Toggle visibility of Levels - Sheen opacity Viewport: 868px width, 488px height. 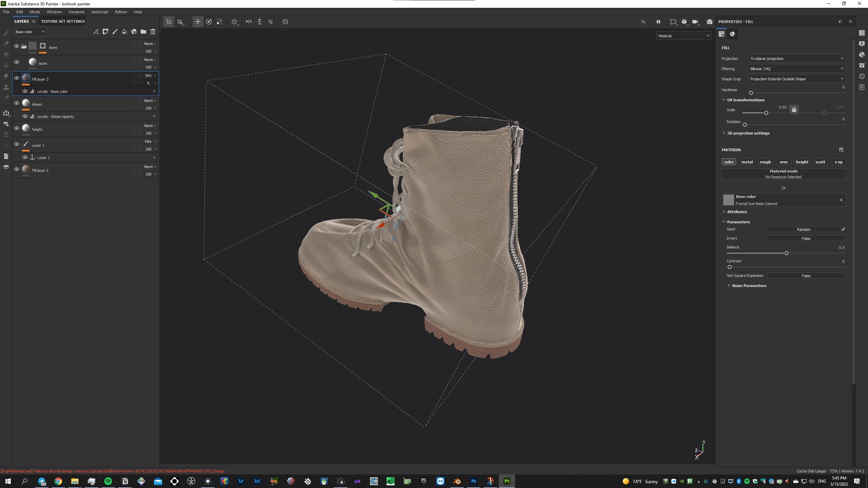(25, 116)
